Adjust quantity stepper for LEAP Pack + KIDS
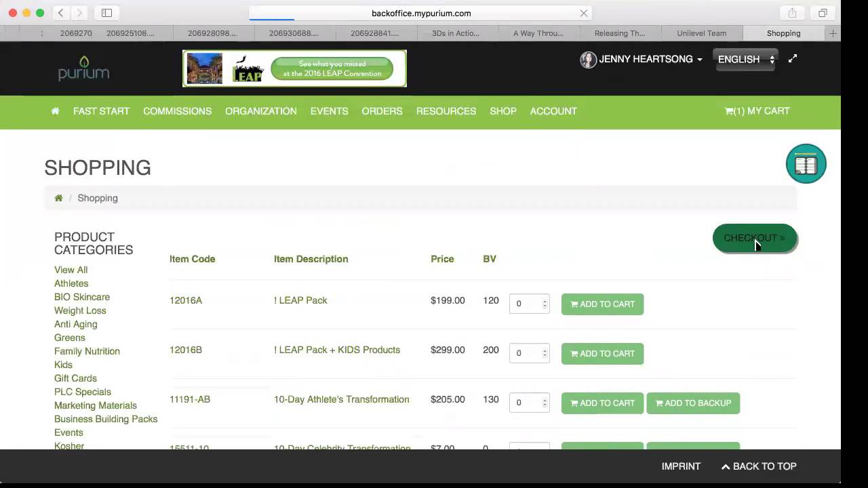 click(545, 353)
